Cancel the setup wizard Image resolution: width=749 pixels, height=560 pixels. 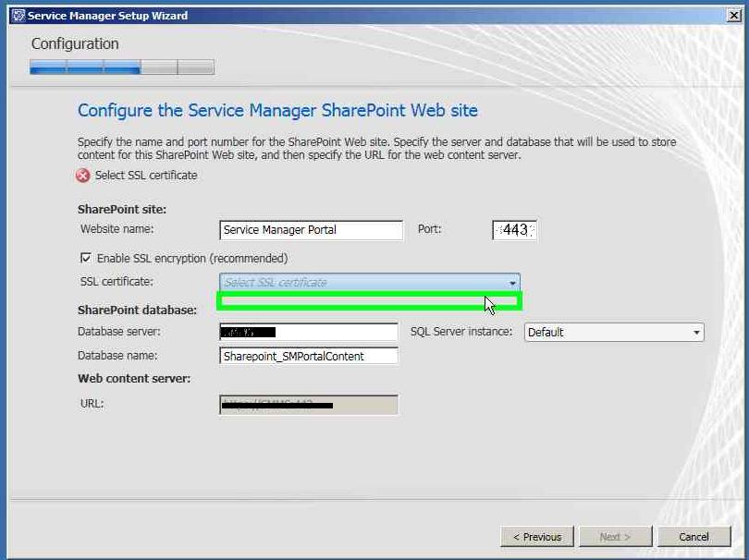click(x=694, y=537)
